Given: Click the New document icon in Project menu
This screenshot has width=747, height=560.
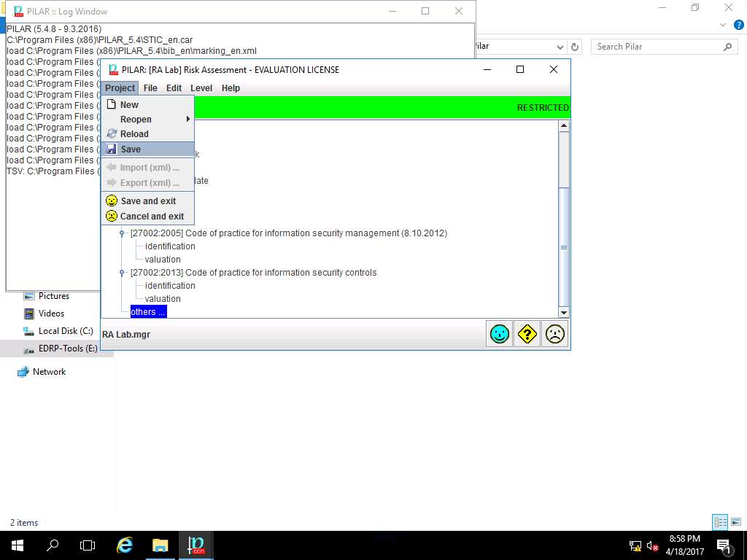Looking at the screenshot, I should (112, 104).
